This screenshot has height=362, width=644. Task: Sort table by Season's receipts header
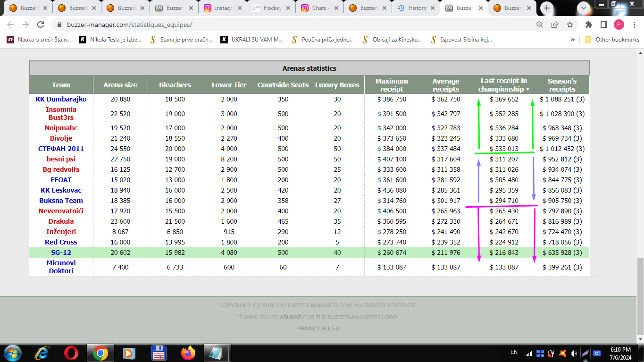click(x=562, y=85)
